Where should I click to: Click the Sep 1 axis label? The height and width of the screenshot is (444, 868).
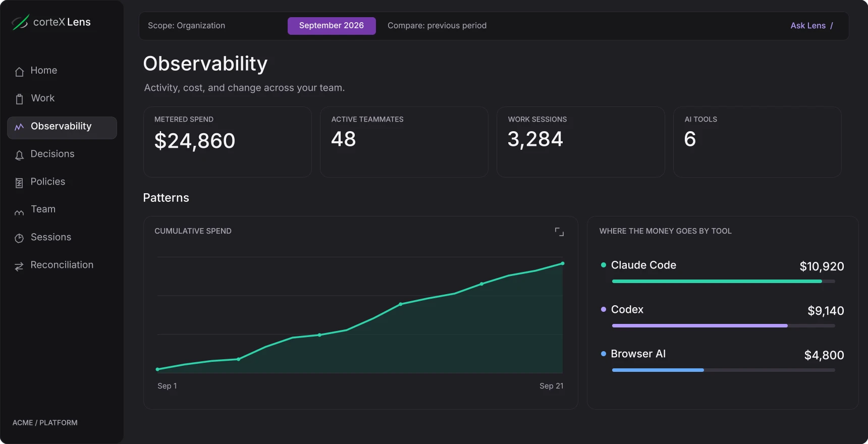(167, 386)
